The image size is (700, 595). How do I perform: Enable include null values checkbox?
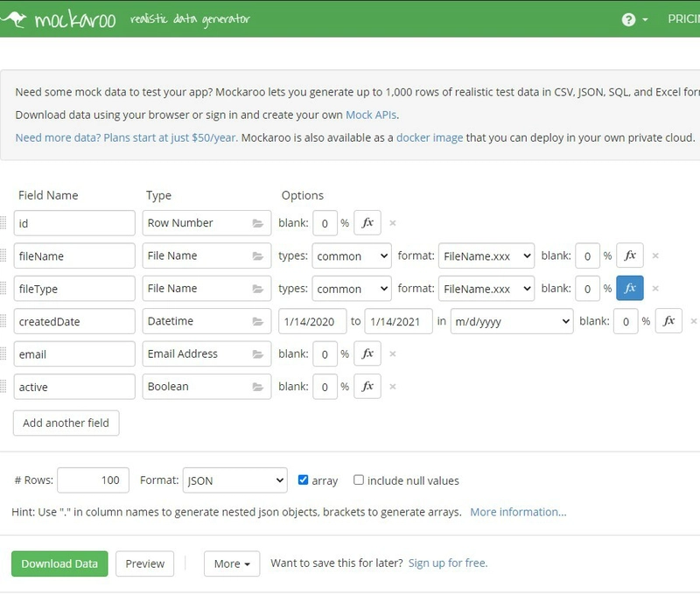(359, 480)
